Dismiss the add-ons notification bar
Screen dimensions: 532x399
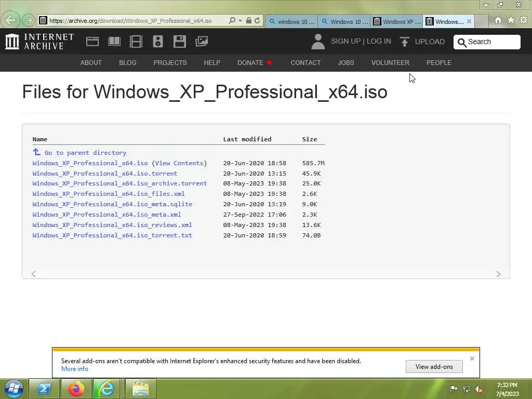point(472,358)
